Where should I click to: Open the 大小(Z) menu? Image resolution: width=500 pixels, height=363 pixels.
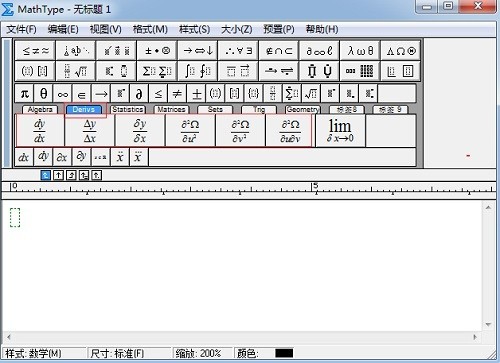237,30
